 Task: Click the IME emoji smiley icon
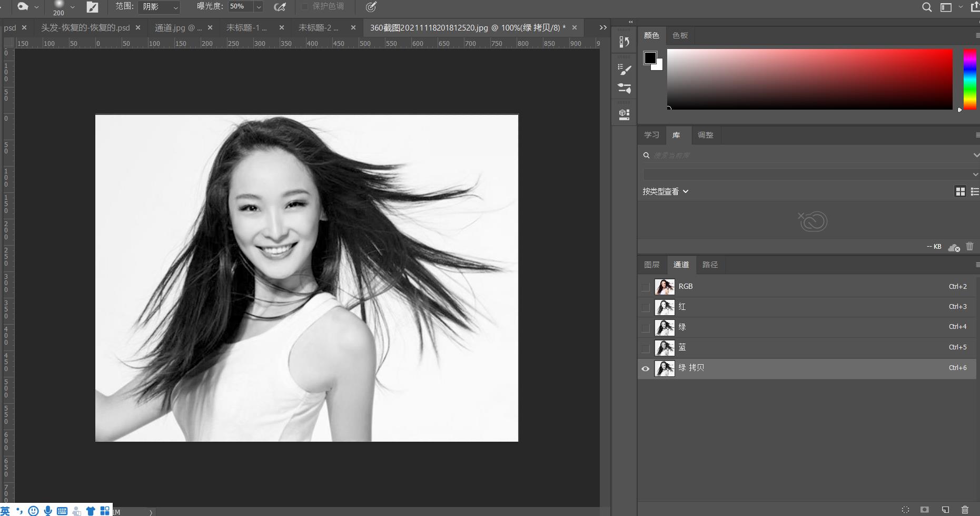click(33, 511)
